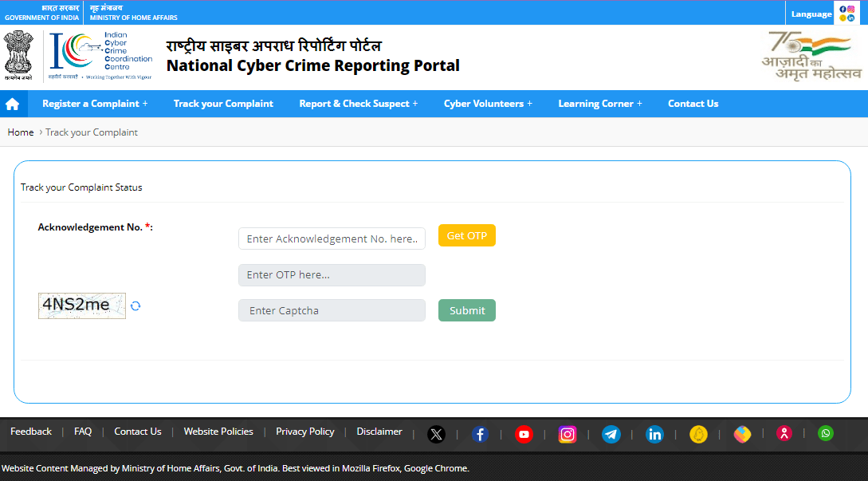Viewport: 868px width, 481px height.
Task: Refresh the captcha code
Action: click(136, 306)
